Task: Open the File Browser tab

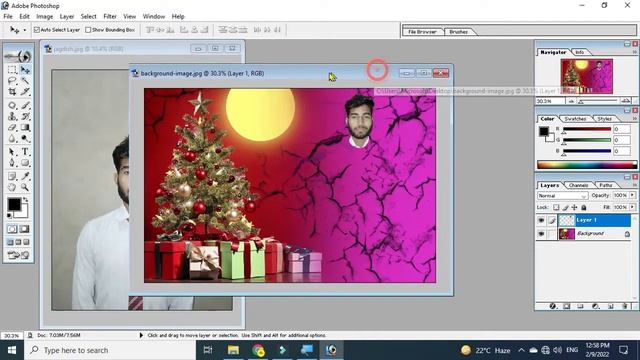Action: pyautogui.click(x=422, y=31)
